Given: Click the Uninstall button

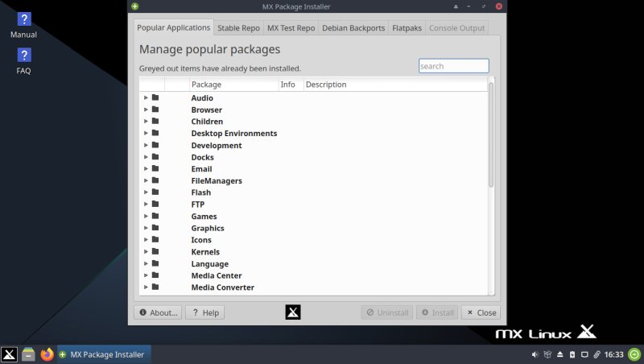Looking at the screenshot, I should pyautogui.click(x=387, y=312).
